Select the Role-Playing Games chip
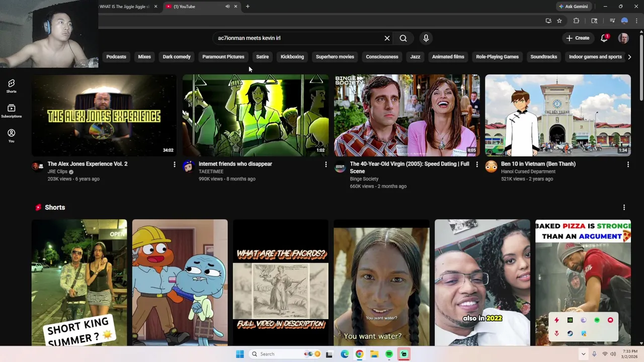This screenshot has height=362, width=644. (x=497, y=57)
